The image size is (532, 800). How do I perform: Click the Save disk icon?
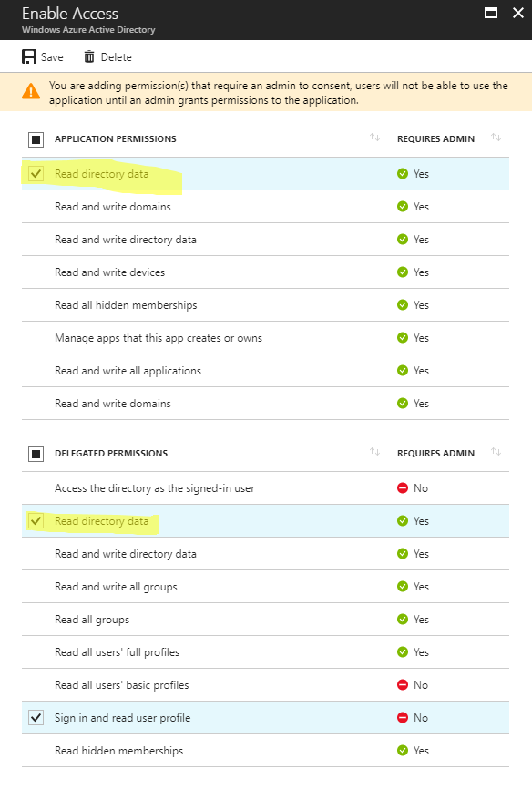(x=29, y=56)
